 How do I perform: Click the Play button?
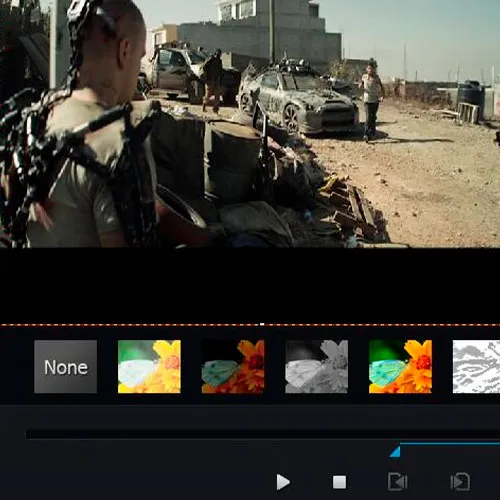tap(283, 482)
